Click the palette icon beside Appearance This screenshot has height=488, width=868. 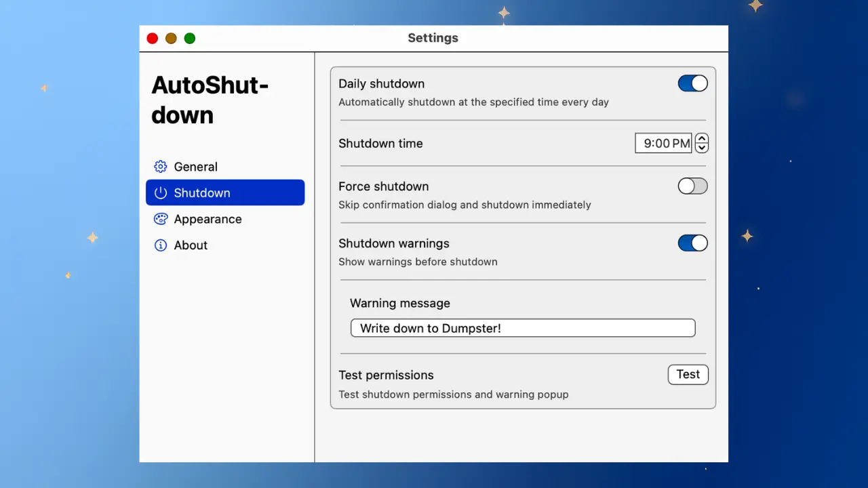point(160,219)
